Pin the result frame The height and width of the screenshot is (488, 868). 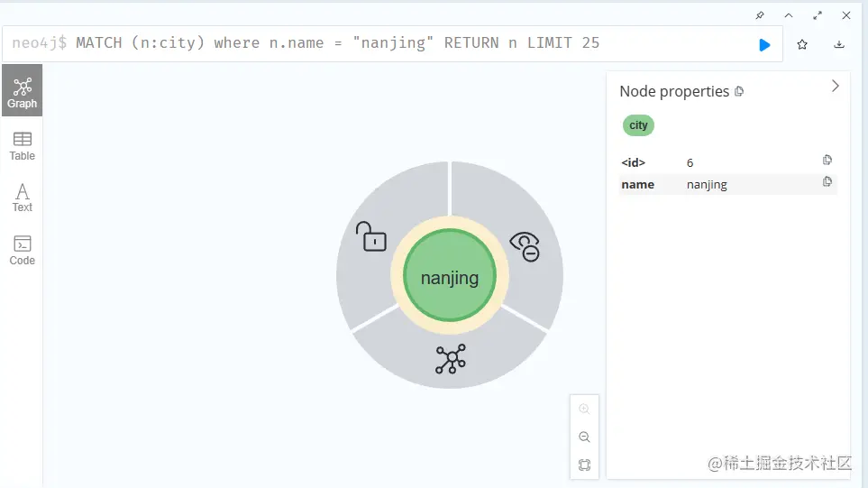tap(760, 15)
